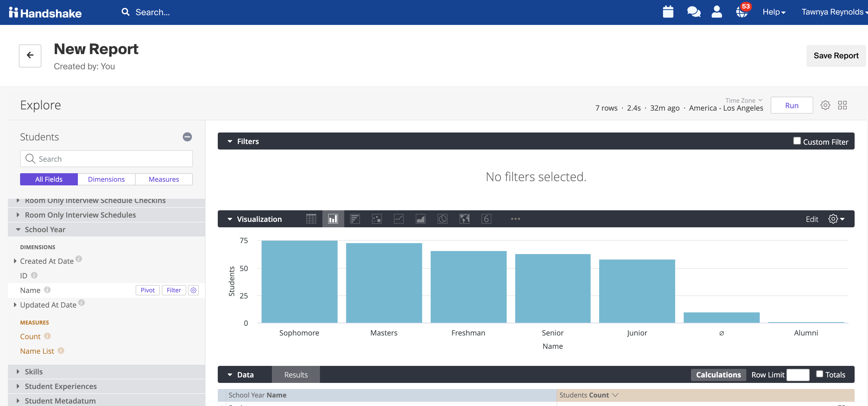Click the Sophomore bar in chart
This screenshot has height=406, width=868.
[x=299, y=281]
